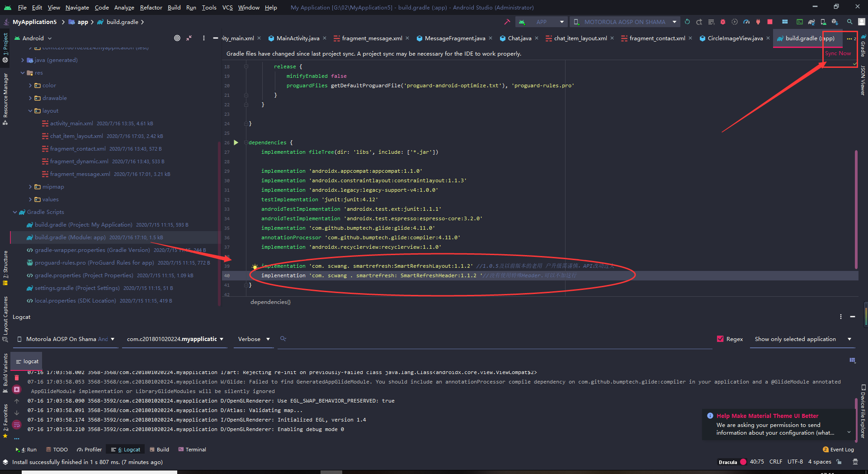Click the lightbulb intention icon in the editor gutter
The image size is (868, 474).
pos(255,266)
